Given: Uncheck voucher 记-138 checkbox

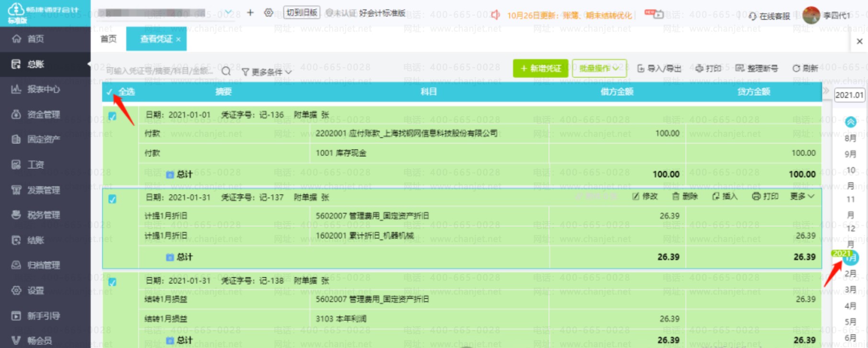Looking at the screenshot, I should click(x=112, y=282).
